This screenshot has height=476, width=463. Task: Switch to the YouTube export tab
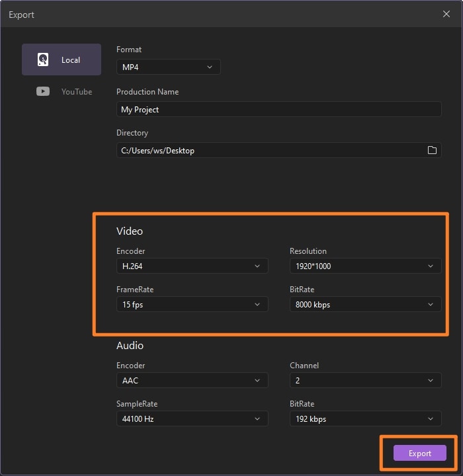pos(64,91)
